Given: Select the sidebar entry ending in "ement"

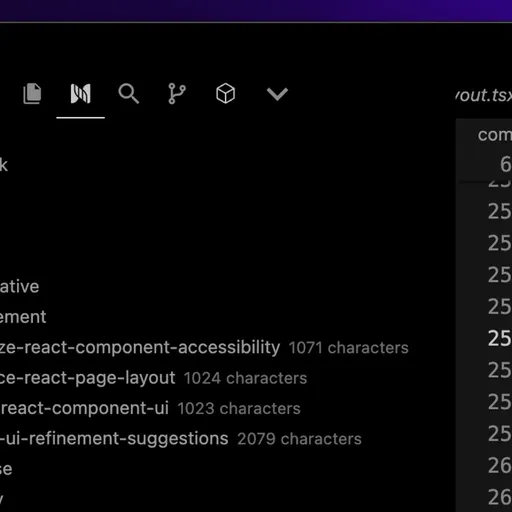Looking at the screenshot, I should pyautogui.click(x=23, y=317).
